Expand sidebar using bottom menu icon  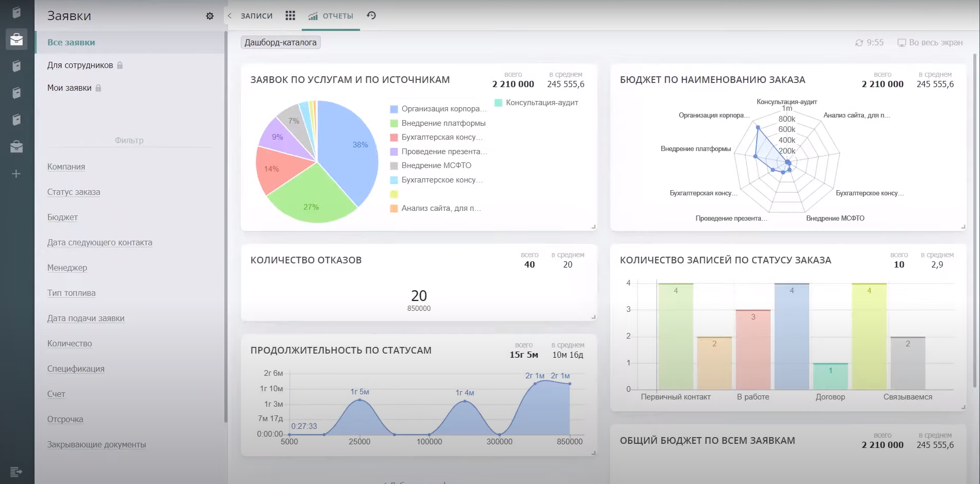(16, 471)
